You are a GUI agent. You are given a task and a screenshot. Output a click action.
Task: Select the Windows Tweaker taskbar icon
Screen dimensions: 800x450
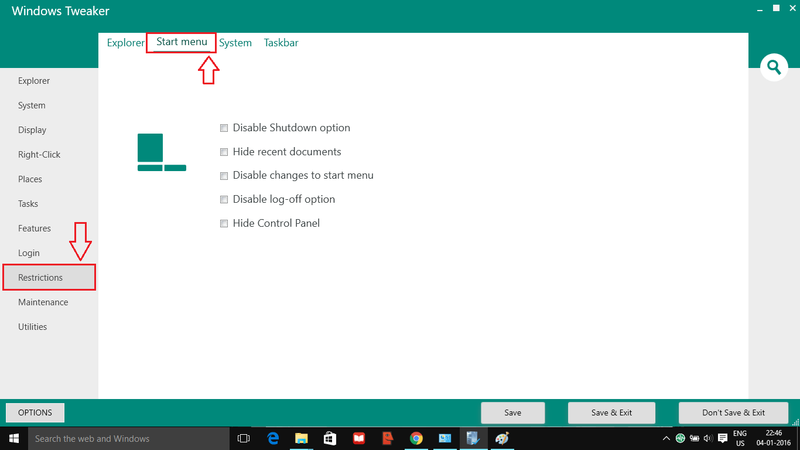click(x=473, y=438)
